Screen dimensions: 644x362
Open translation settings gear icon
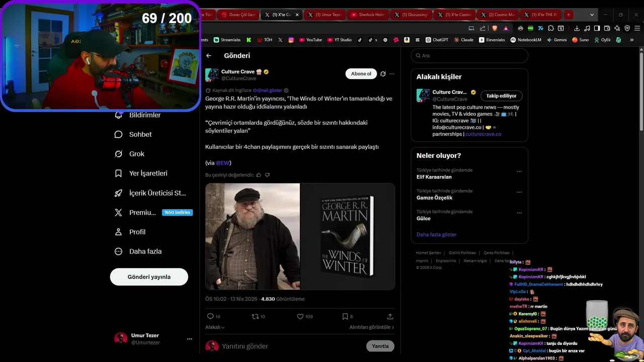[x=286, y=90]
